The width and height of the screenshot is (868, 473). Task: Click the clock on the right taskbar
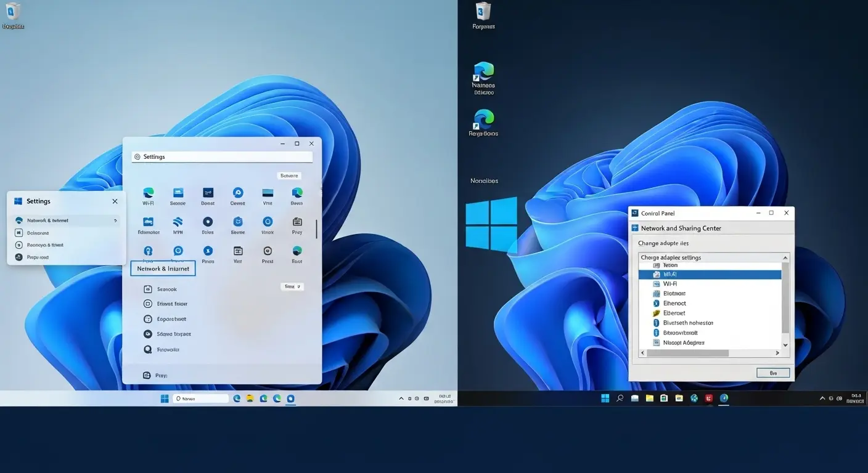[855, 398]
